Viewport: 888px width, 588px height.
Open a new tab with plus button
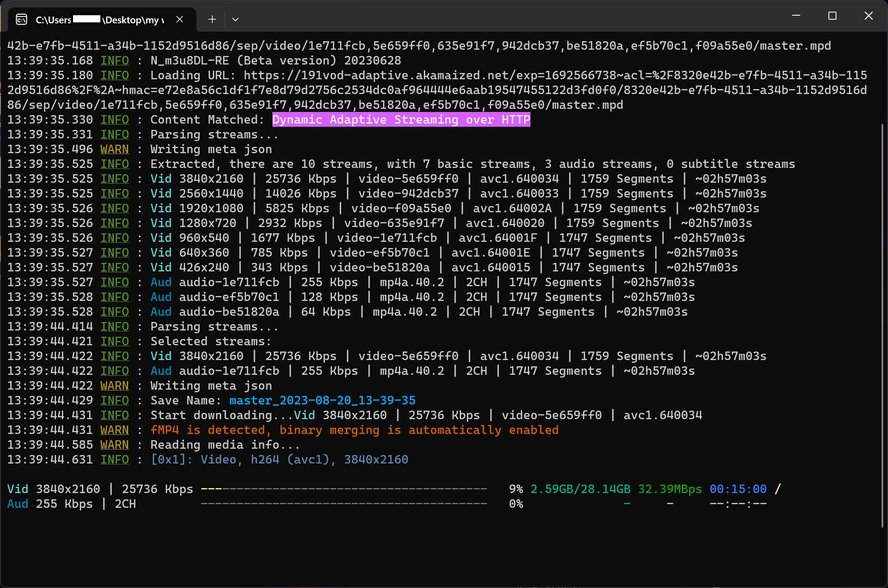coord(212,19)
